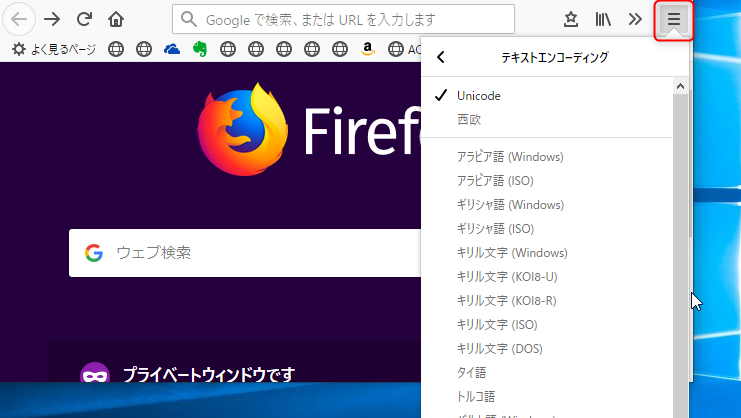Open the OneDrive cloud bookmark

[x=172, y=49]
